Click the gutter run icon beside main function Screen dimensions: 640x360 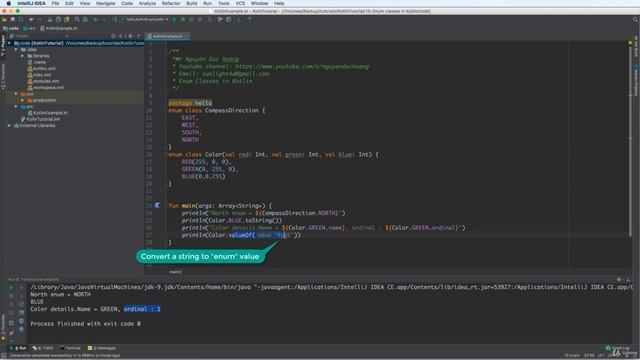pyautogui.click(x=157, y=206)
